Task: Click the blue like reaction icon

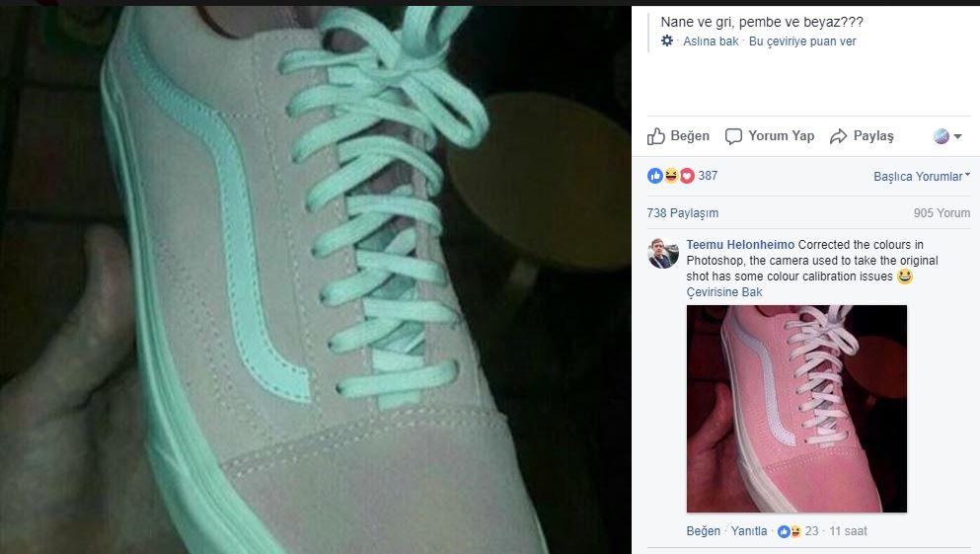Action: click(x=654, y=176)
